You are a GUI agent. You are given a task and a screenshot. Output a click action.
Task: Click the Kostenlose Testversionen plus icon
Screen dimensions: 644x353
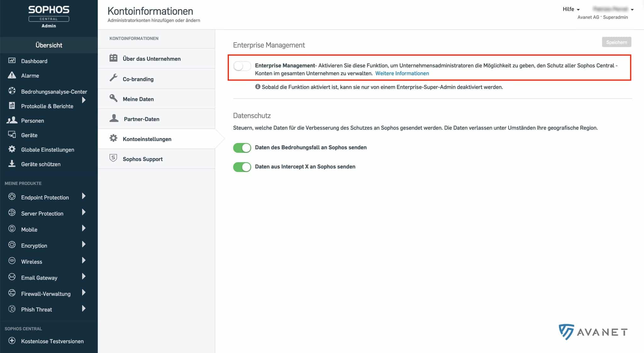click(x=12, y=341)
